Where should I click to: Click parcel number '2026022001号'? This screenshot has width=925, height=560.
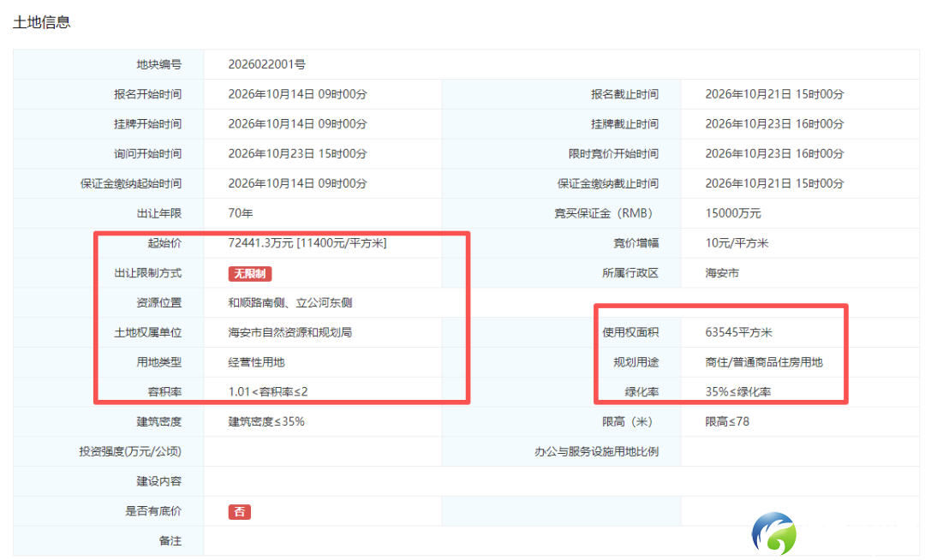[266, 64]
